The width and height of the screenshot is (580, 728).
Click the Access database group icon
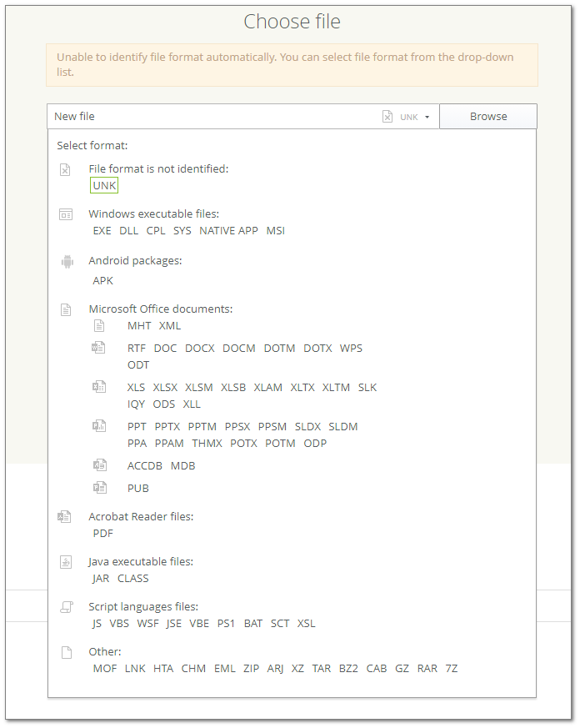(99, 464)
